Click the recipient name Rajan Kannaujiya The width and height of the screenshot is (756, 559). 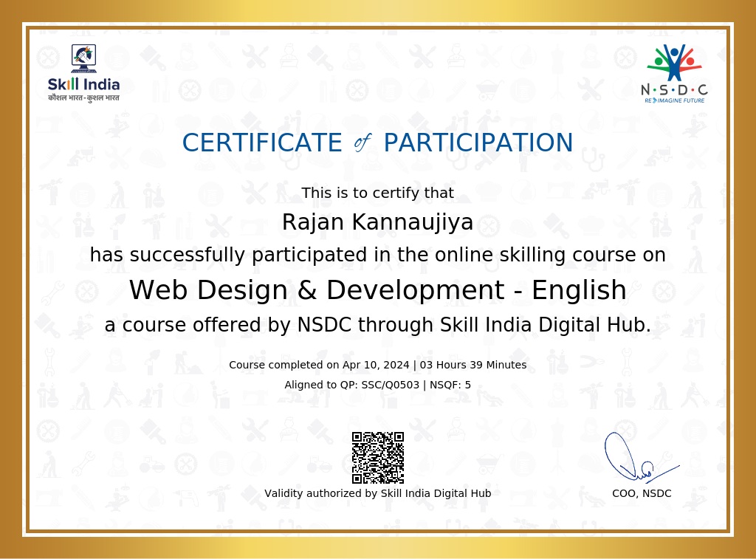click(x=377, y=222)
